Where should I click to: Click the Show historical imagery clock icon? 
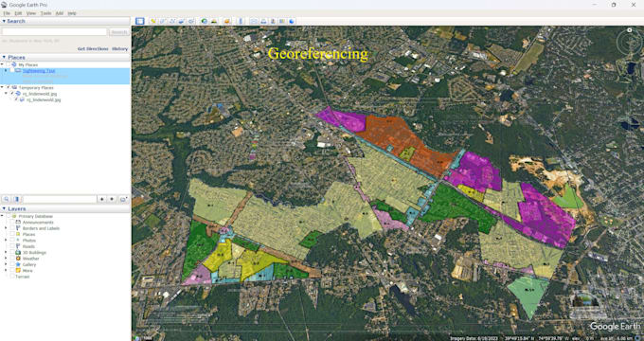point(205,21)
